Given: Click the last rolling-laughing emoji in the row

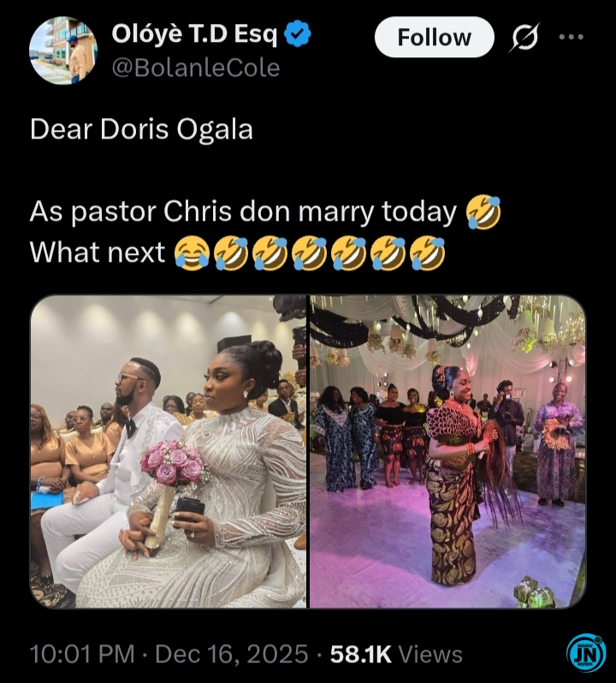Looking at the screenshot, I should (428, 252).
